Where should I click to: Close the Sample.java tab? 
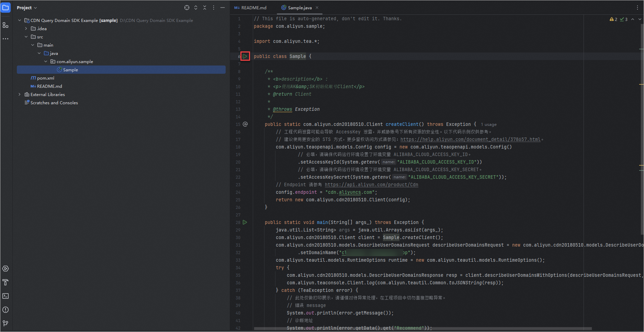click(x=317, y=8)
